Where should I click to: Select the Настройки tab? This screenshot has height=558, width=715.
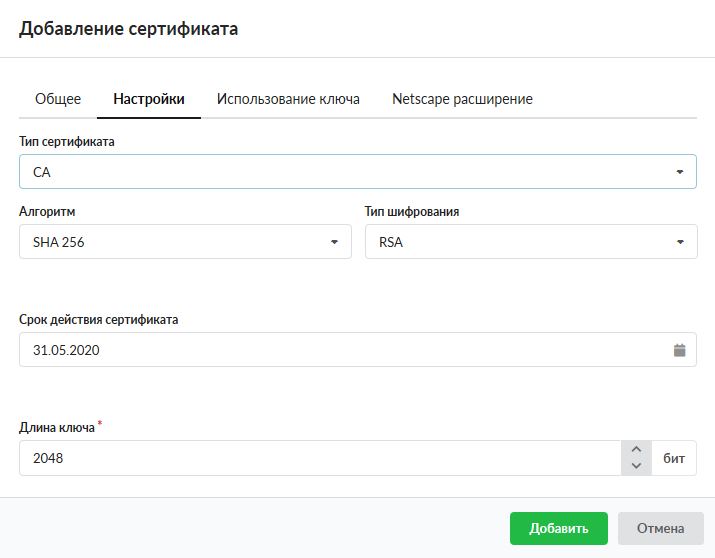point(149,99)
